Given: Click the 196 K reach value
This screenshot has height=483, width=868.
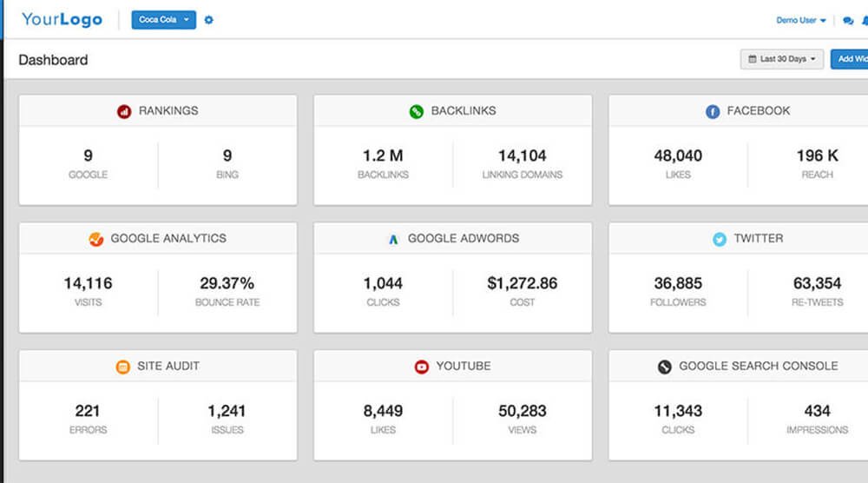Looking at the screenshot, I should (817, 155).
